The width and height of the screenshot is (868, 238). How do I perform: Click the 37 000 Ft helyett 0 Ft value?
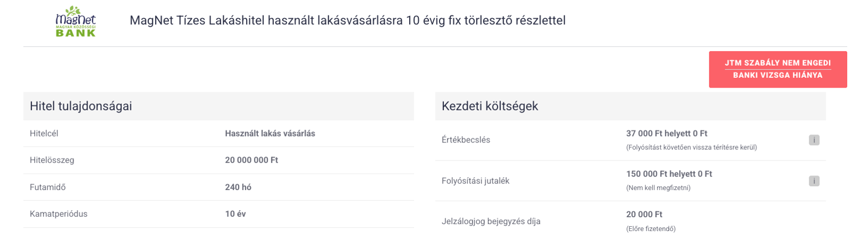pyautogui.click(x=667, y=133)
